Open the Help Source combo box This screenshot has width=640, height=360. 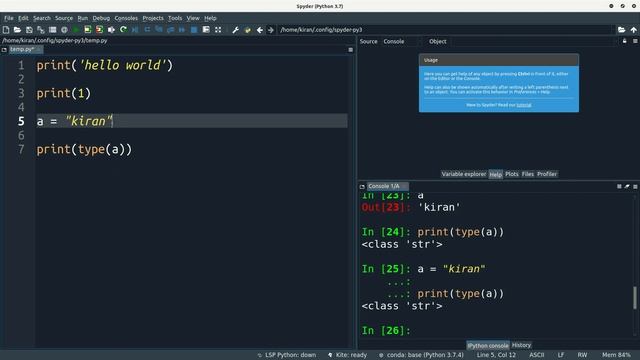[x=402, y=41]
